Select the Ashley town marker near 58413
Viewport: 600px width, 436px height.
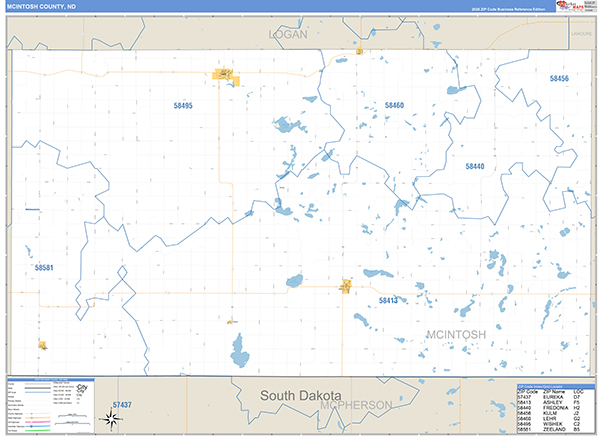click(346, 286)
